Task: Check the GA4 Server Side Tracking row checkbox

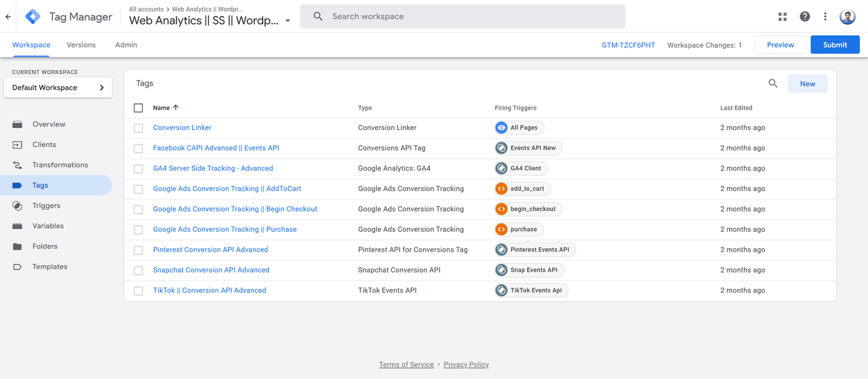Action: click(x=138, y=168)
